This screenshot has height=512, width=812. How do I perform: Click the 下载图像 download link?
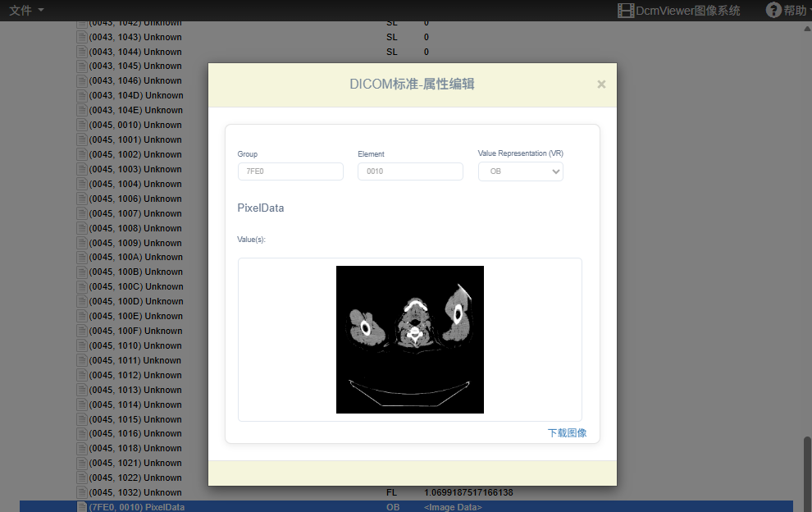tap(568, 432)
